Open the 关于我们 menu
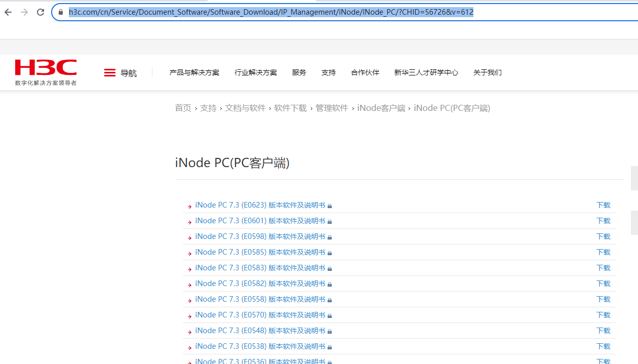 (x=488, y=72)
